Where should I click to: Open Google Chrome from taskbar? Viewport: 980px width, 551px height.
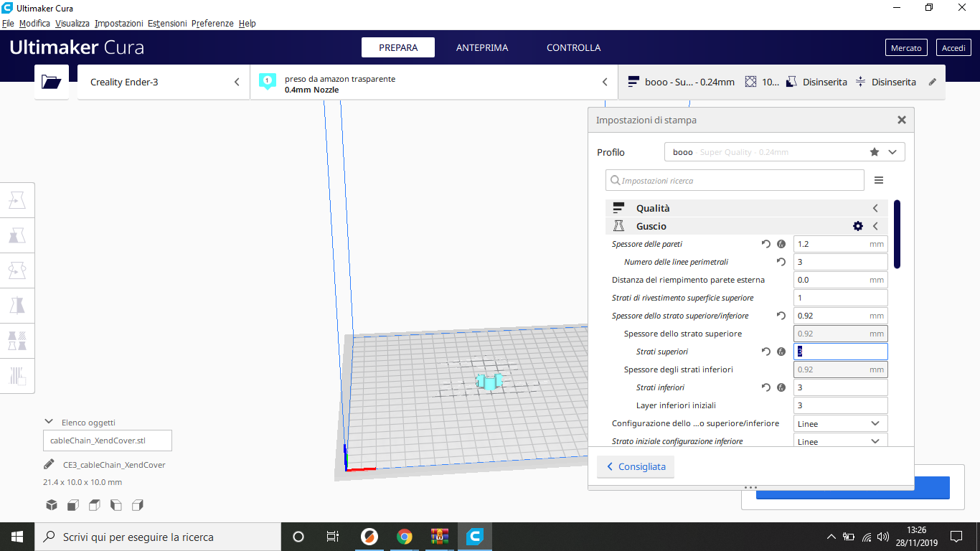click(x=405, y=537)
